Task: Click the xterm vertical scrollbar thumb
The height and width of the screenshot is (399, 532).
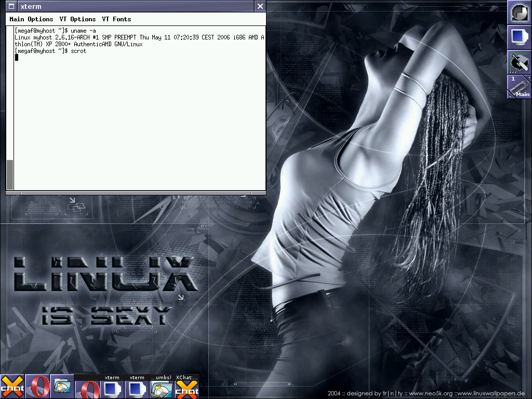Action: pos(10,175)
